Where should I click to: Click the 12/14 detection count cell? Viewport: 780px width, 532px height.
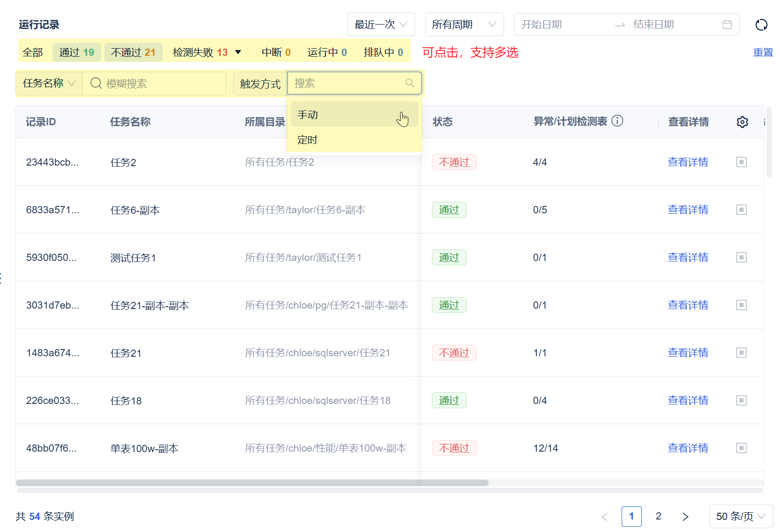click(x=546, y=448)
